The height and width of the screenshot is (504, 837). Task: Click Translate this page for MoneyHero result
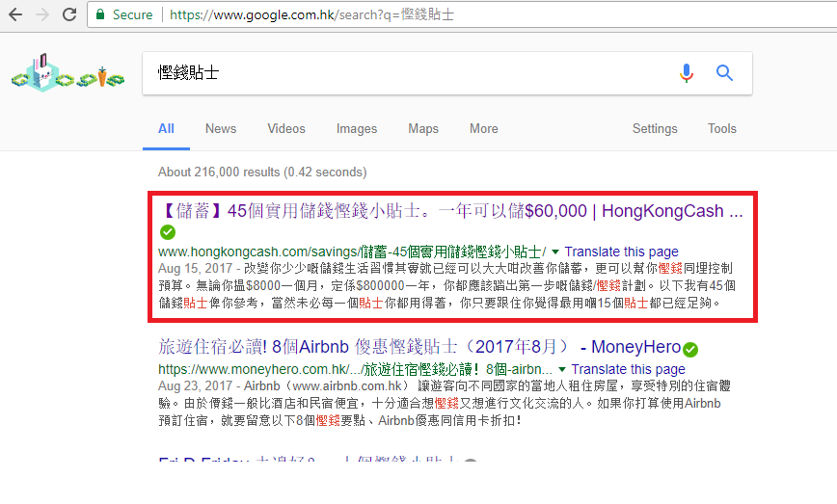(x=629, y=369)
